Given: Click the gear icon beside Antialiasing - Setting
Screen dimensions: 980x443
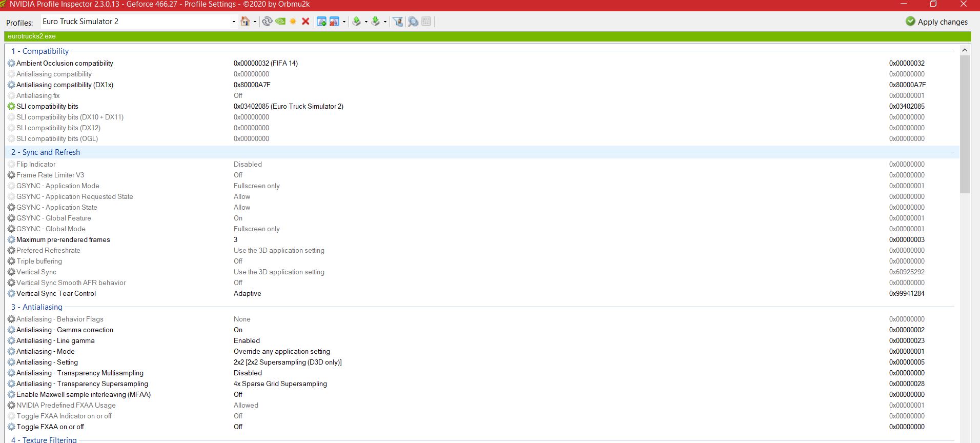Looking at the screenshot, I should tap(11, 363).
